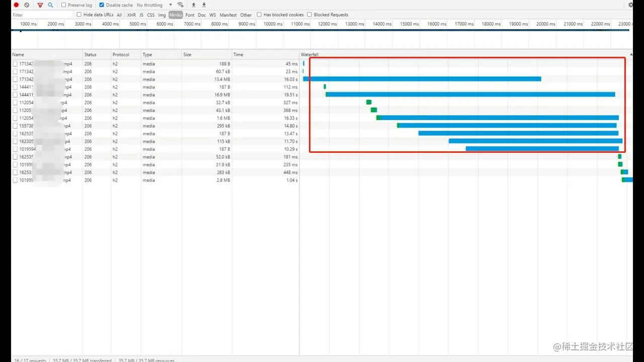Filter requests by WS
Screen dimensions: 644x362
pyautogui.click(x=213, y=15)
